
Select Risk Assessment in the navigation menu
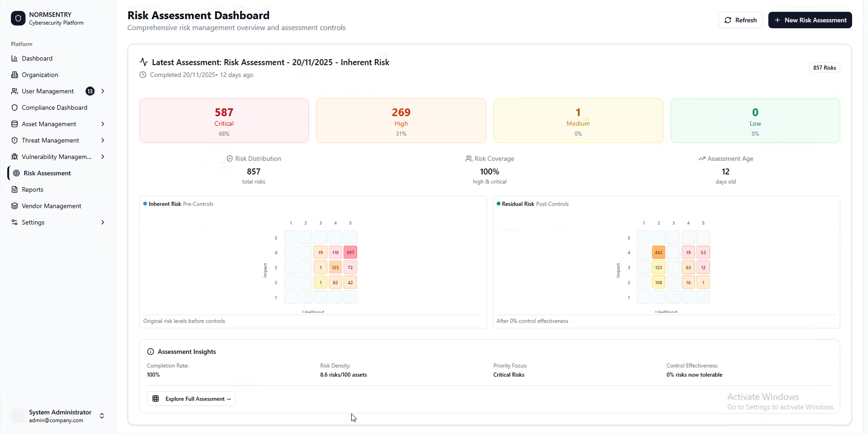click(x=47, y=173)
